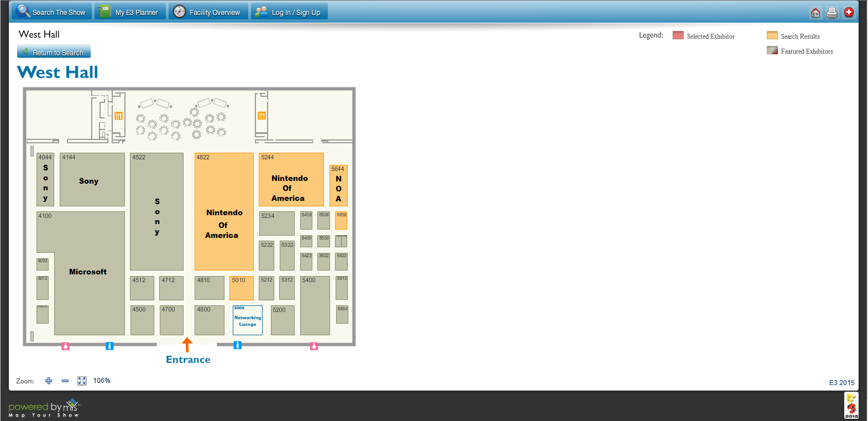Click the fit-to-screen zoom icon
This screenshot has width=868, height=421.
coord(82,381)
